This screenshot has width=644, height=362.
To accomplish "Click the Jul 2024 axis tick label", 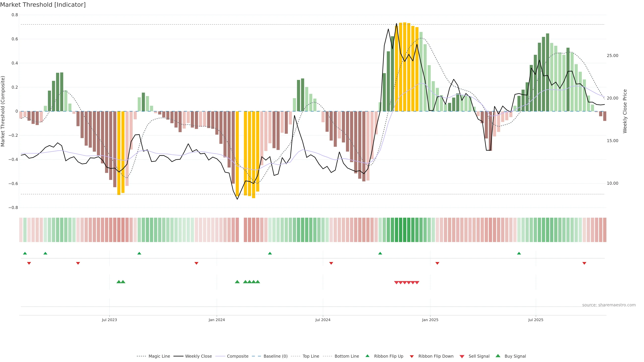I will tap(323, 320).
